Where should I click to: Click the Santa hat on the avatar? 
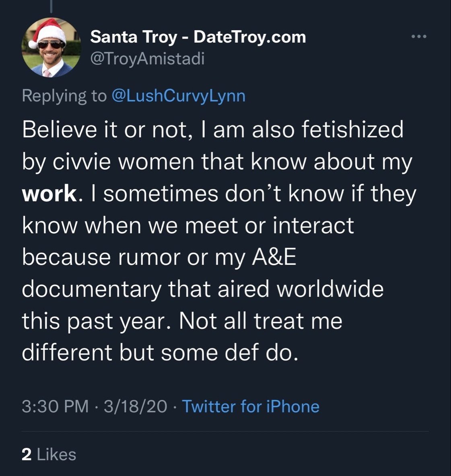click(x=49, y=31)
